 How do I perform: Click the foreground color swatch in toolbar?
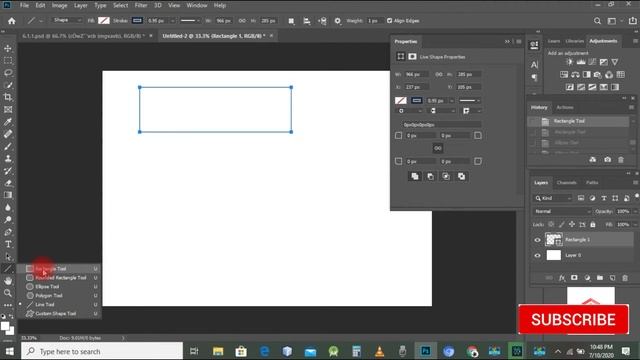[x=5, y=326]
